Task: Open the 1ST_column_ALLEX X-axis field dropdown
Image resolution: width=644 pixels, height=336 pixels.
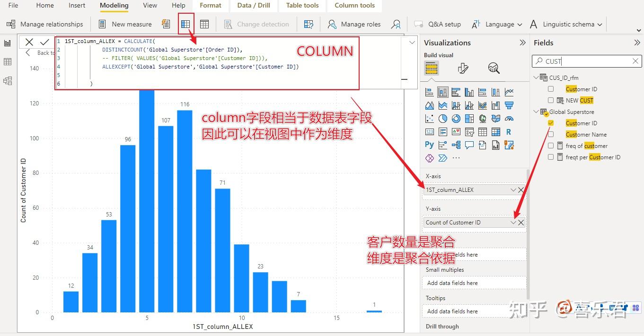Action: tap(513, 190)
